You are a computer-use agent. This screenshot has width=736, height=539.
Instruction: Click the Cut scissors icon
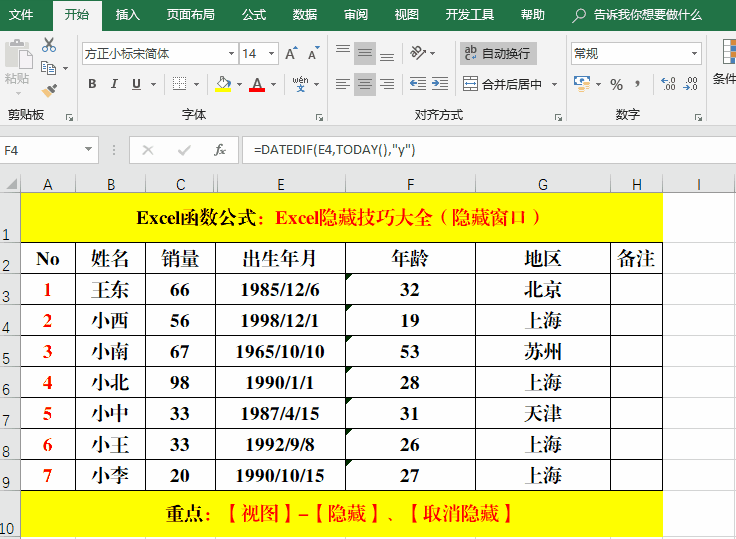coord(49,45)
